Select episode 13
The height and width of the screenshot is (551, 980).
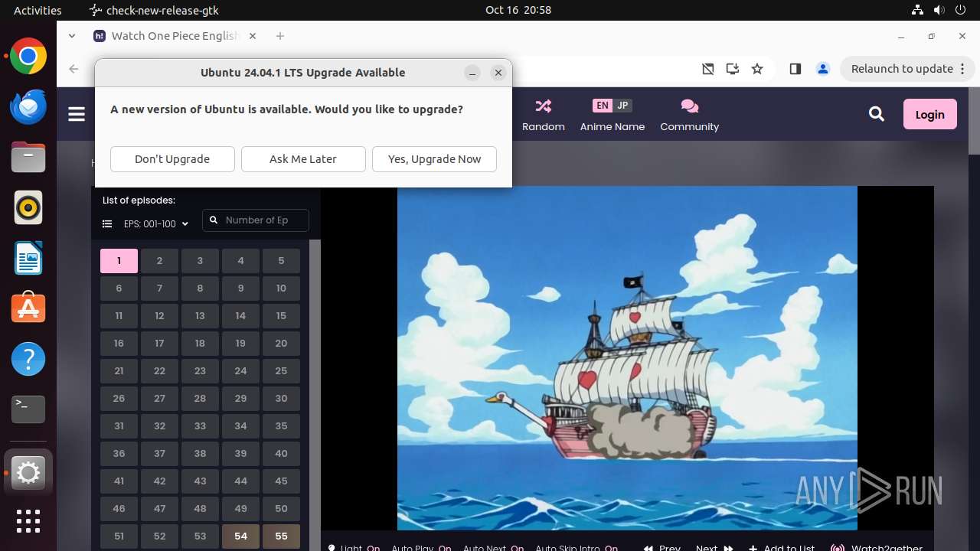200,316
